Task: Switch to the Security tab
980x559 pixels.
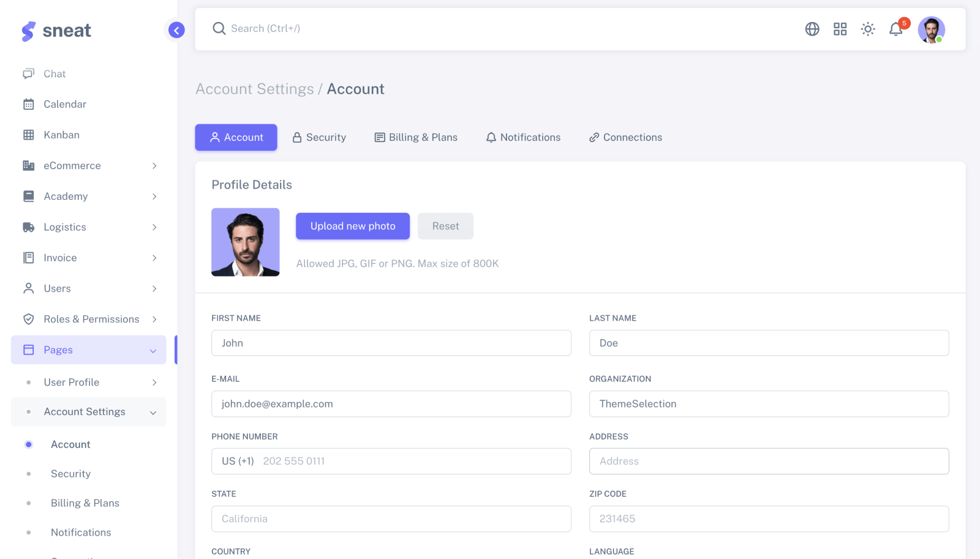Action: coord(319,137)
